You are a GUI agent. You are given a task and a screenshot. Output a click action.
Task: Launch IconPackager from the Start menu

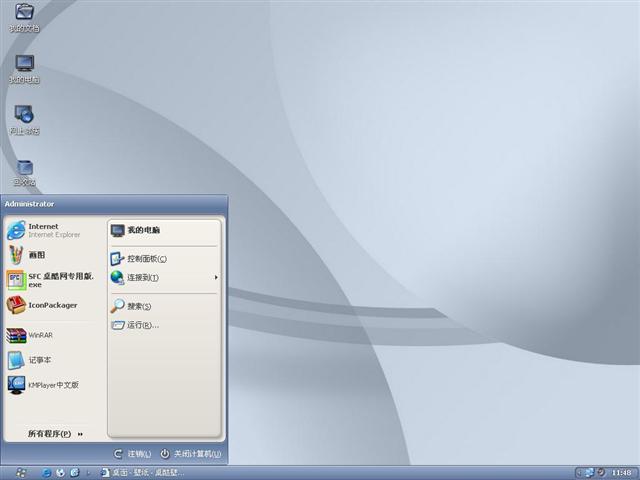(x=55, y=305)
